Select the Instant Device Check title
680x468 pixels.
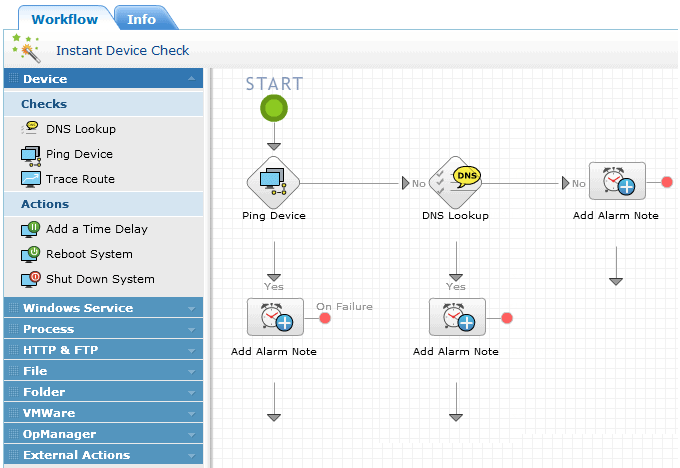point(122,50)
